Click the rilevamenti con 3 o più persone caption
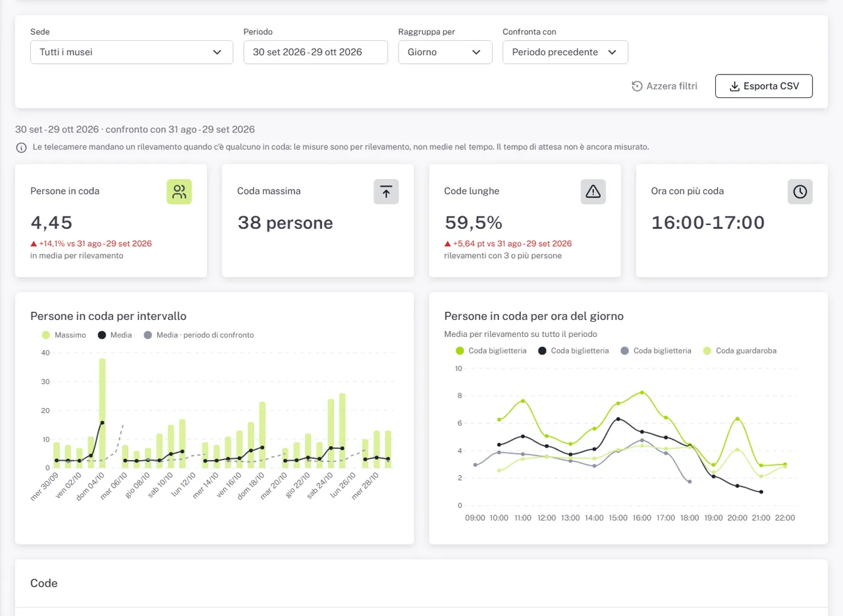 tap(503, 255)
